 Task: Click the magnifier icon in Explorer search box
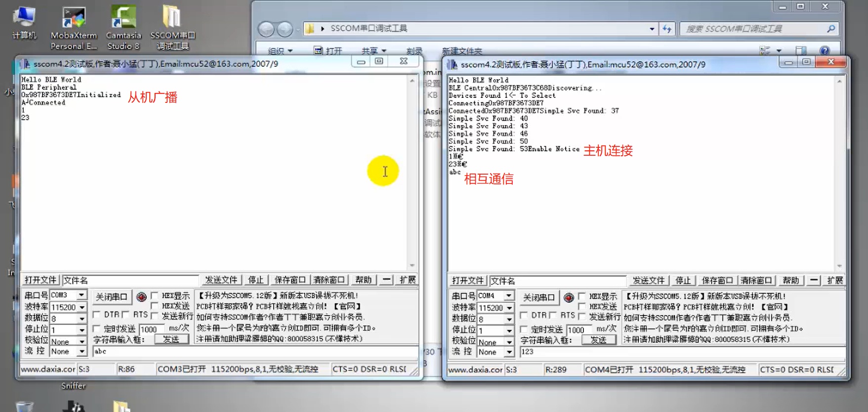point(831,29)
